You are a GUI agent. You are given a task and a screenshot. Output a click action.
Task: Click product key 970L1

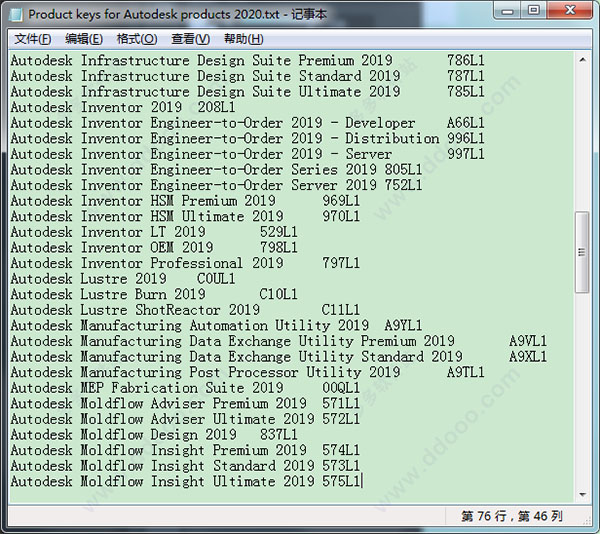click(x=341, y=217)
